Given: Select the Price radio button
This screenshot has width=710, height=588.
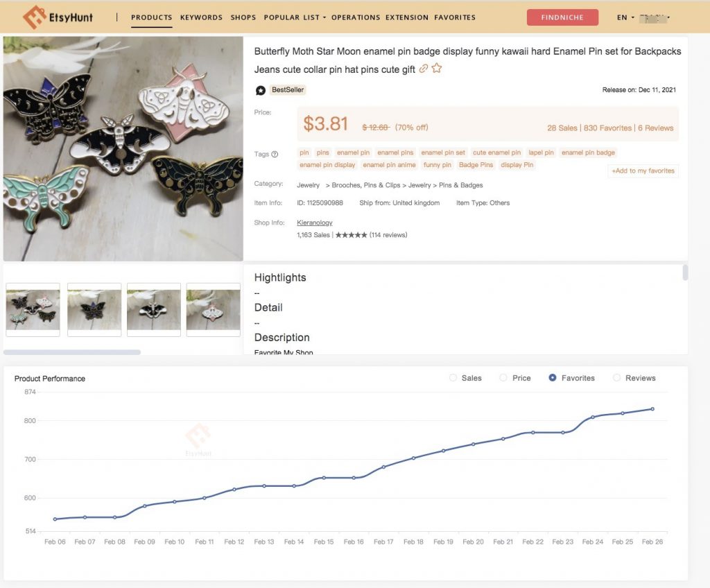Looking at the screenshot, I should click(x=503, y=377).
